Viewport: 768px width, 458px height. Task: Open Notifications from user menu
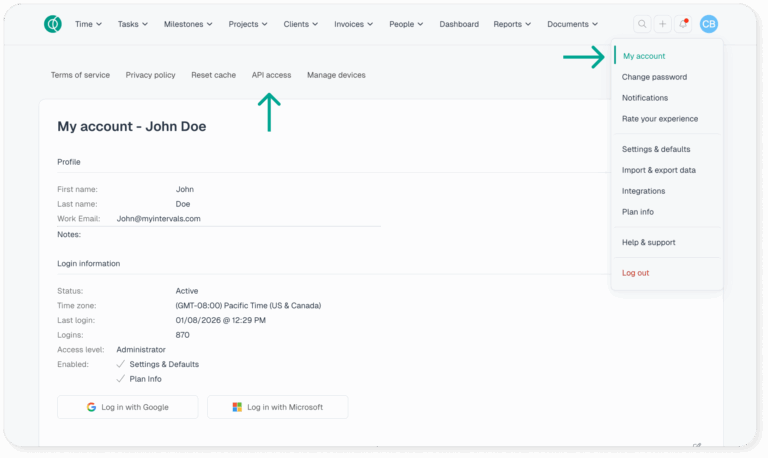[645, 98]
